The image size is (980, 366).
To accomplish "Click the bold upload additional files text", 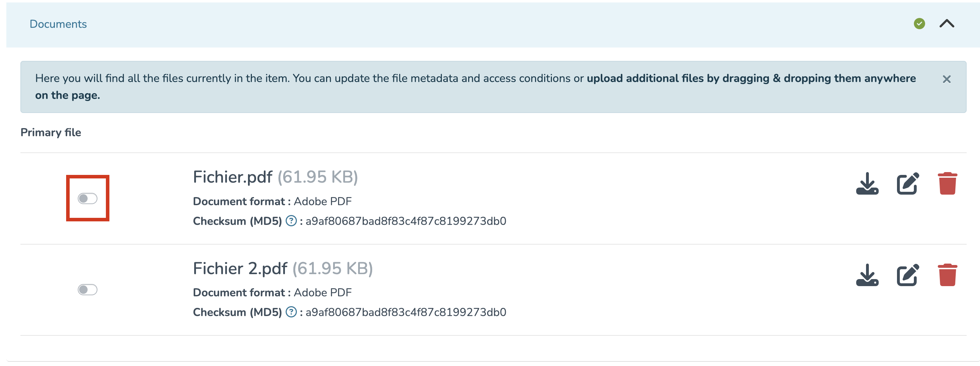I will click(751, 78).
